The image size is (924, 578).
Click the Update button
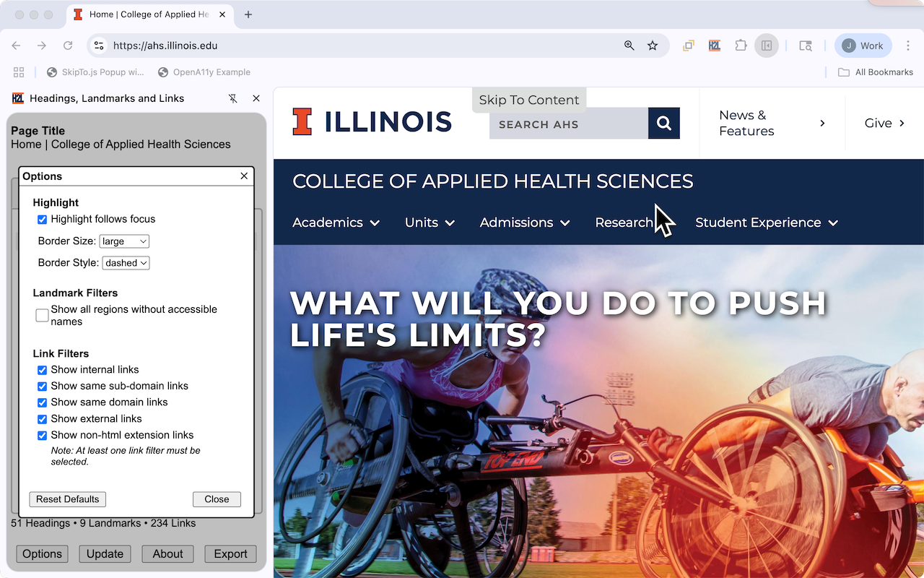click(x=105, y=553)
